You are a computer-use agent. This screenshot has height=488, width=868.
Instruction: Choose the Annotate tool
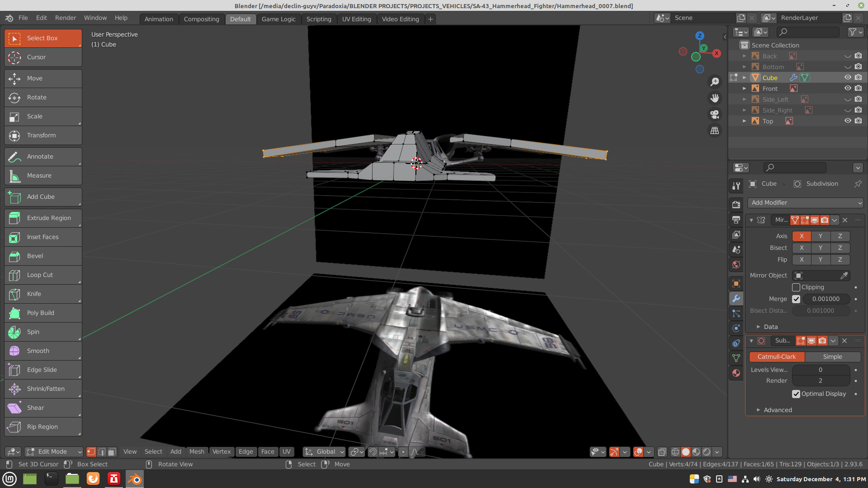click(x=43, y=157)
